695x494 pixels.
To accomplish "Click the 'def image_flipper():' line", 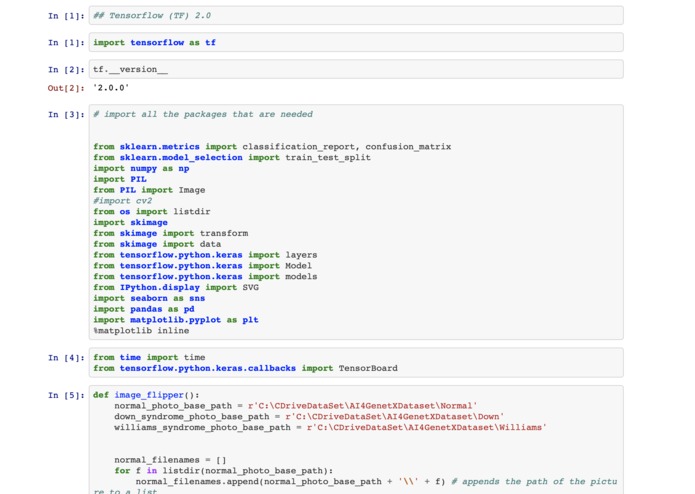I will coord(146,395).
